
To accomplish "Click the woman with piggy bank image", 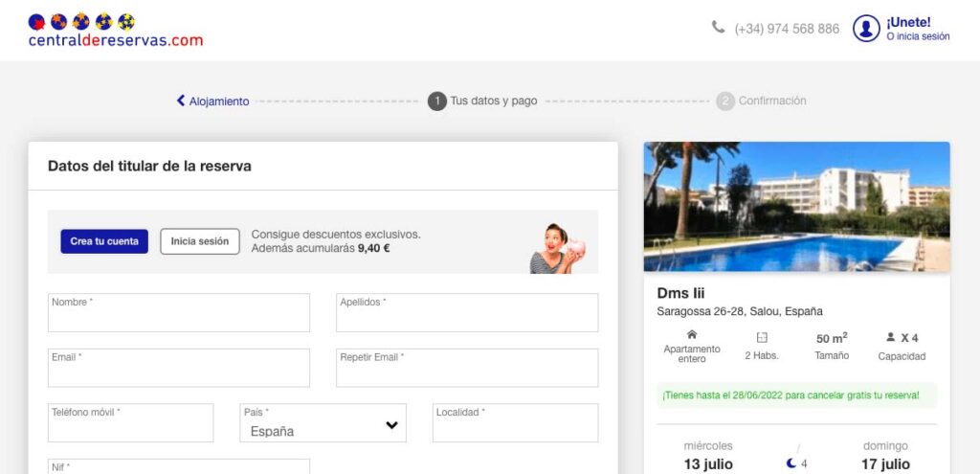I will [557, 248].
